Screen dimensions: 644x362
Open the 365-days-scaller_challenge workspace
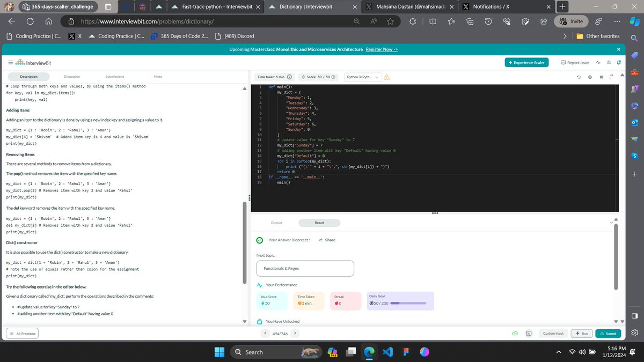point(58,6)
